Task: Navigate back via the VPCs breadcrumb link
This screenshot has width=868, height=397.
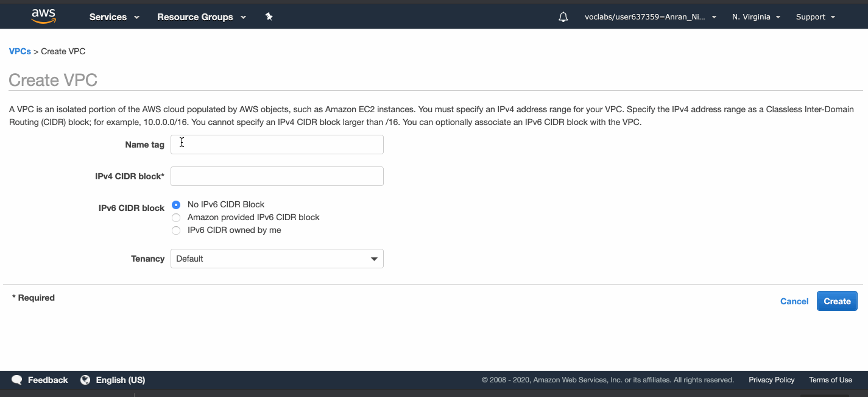Action: pyautogui.click(x=19, y=51)
